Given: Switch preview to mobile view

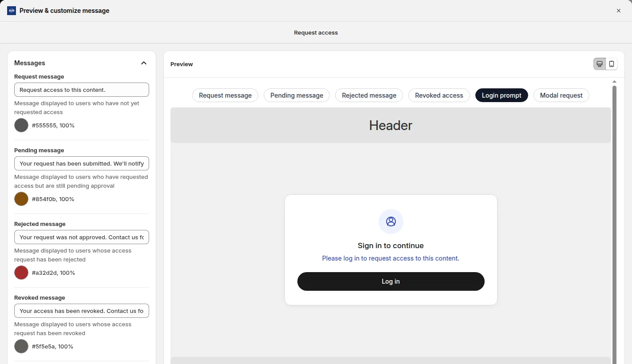Looking at the screenshot, I should (612, 64).
